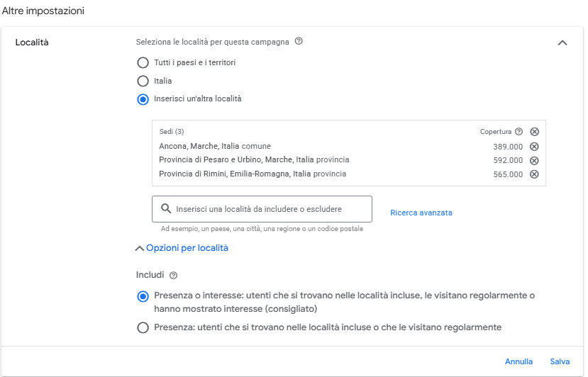Focus the location search input field
This screenshot has height=377, width=588.
click(x=270, y=209)
